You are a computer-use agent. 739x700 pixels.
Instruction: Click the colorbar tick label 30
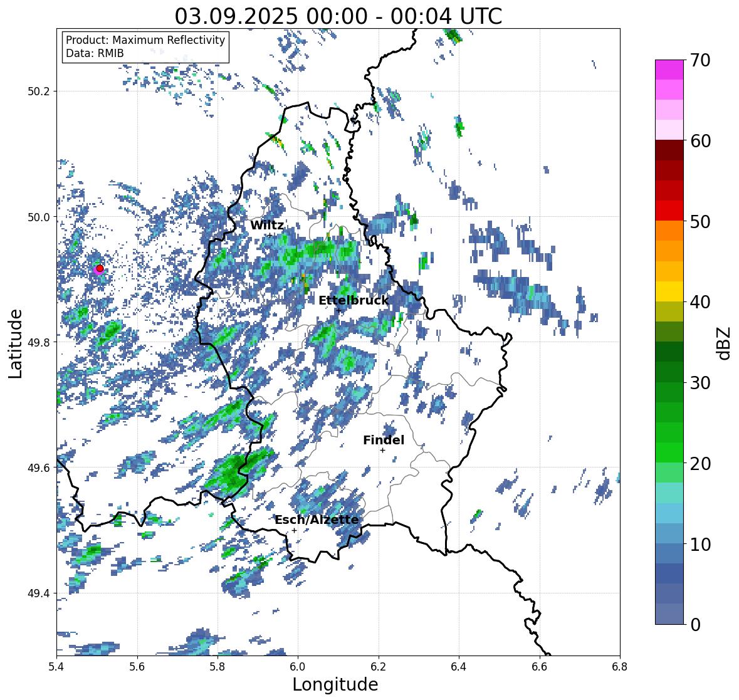point(700,383)
